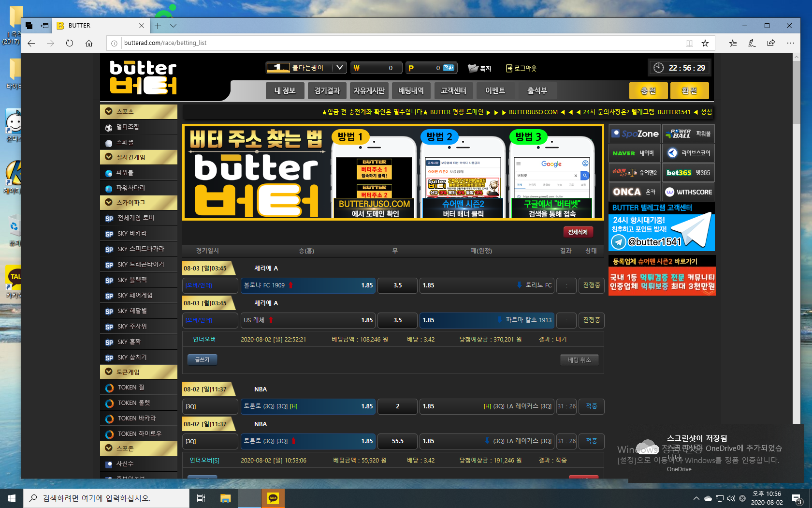This screenshot has height=508, width=812.
Task: Click the browser home icon
Action: point(89,43)
